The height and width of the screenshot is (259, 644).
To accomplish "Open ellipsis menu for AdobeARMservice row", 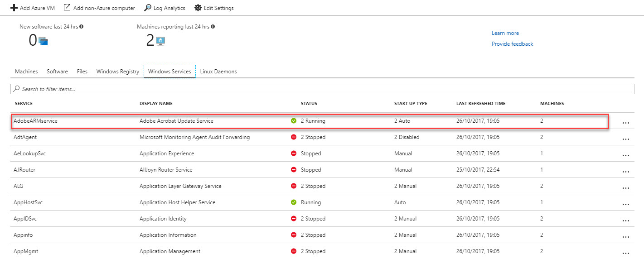I will coord(626,123).
